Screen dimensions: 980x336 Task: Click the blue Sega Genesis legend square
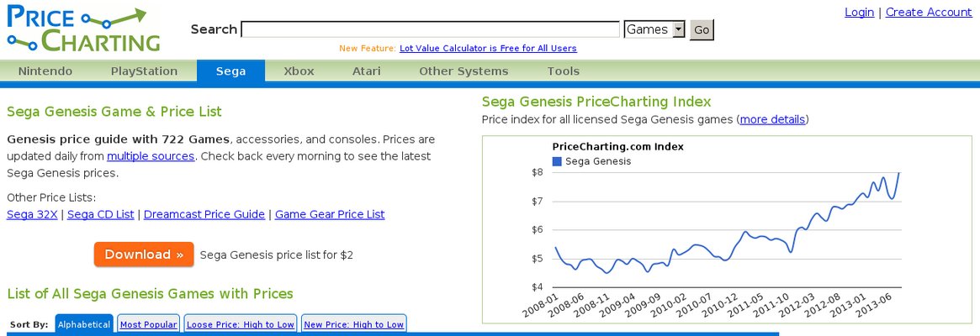coord(557,162)
